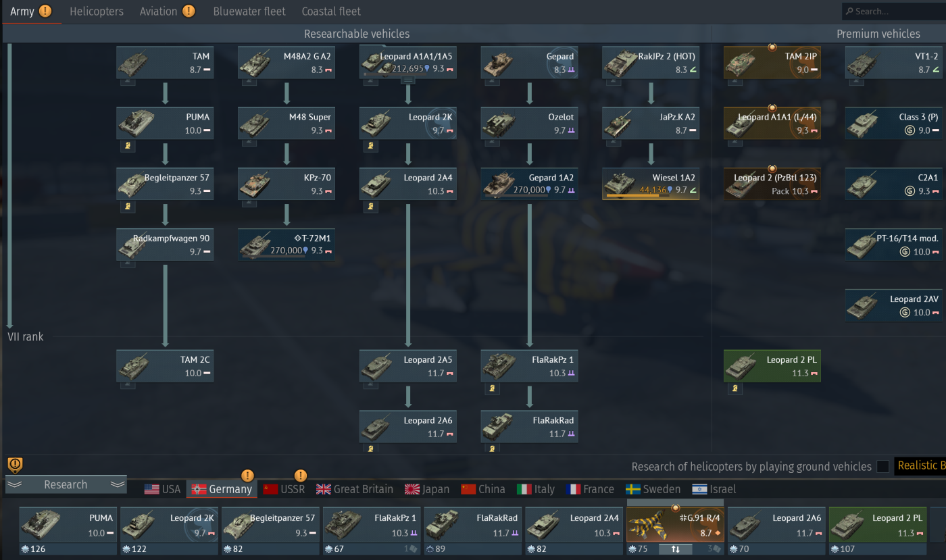Viewport: 946px width, 560px height.
Task: Select the FlaRakRad crew slot in the bottom bar
Action: coord(473,531)
